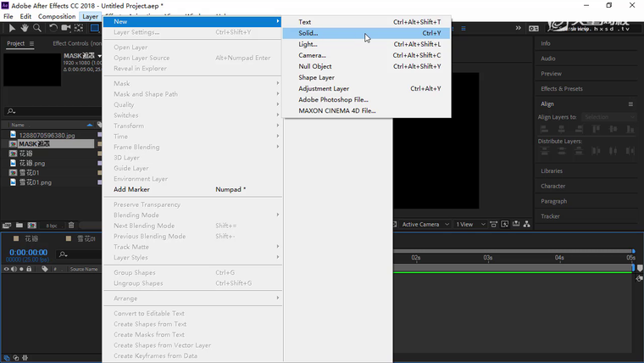The height and width of the screenshot is (363, 644).
Task: Toggle the lock column switch in timeline
Action: (x=30, y=269)
